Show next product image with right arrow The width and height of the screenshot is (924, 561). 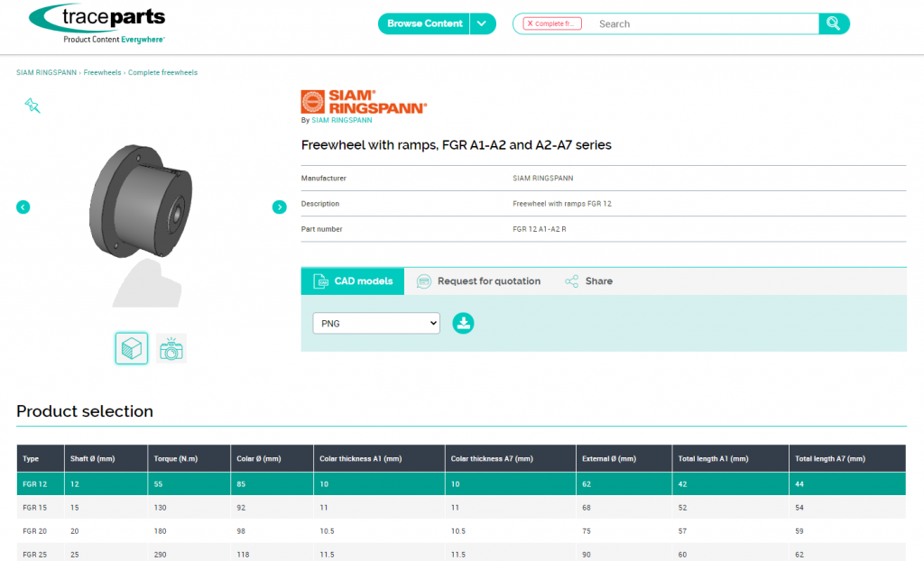[x=280, y=207]
